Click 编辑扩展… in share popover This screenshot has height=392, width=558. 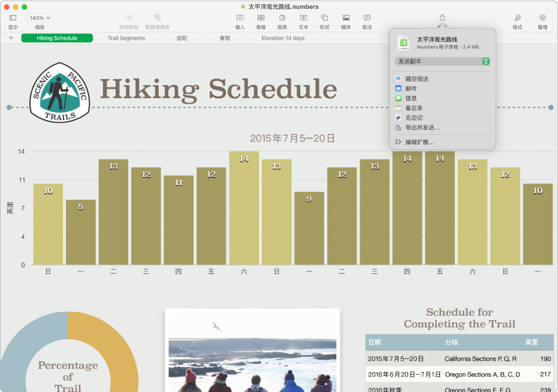[x=419, y=143]
